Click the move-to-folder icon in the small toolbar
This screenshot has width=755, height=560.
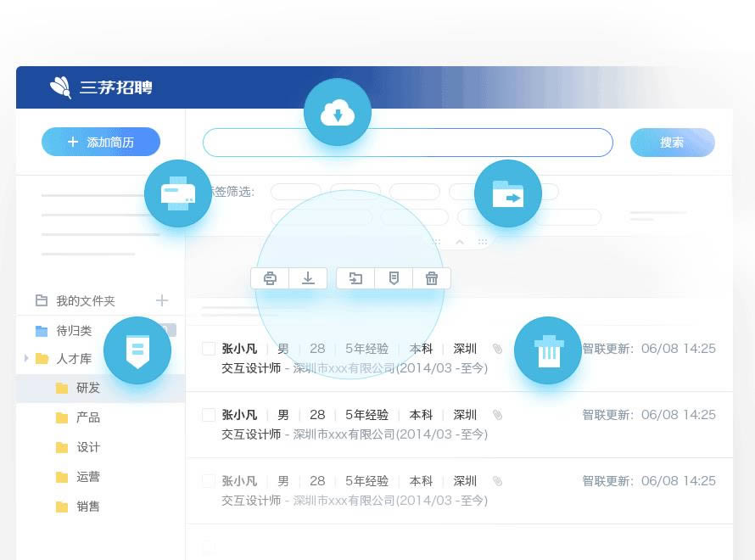(x=355, y=278)
